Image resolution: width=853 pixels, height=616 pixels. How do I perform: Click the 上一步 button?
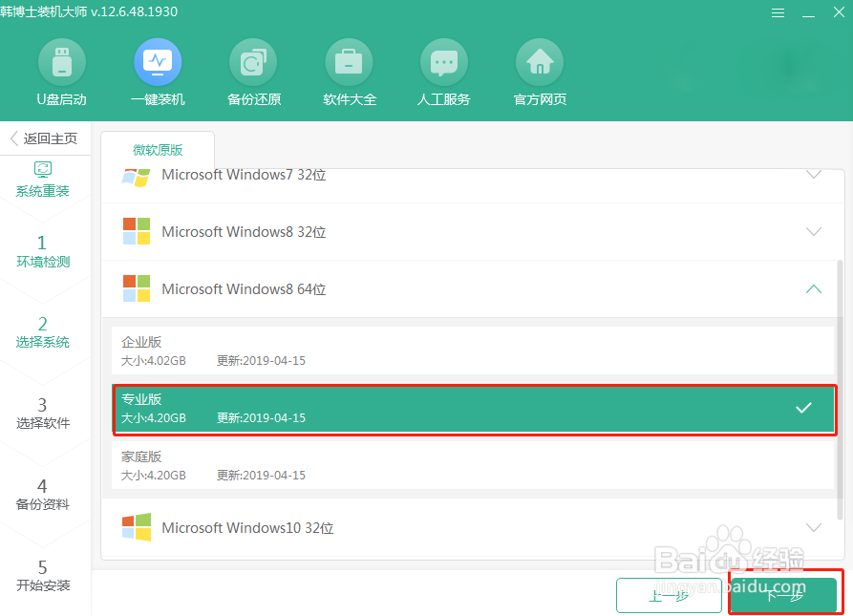[670, 595]
